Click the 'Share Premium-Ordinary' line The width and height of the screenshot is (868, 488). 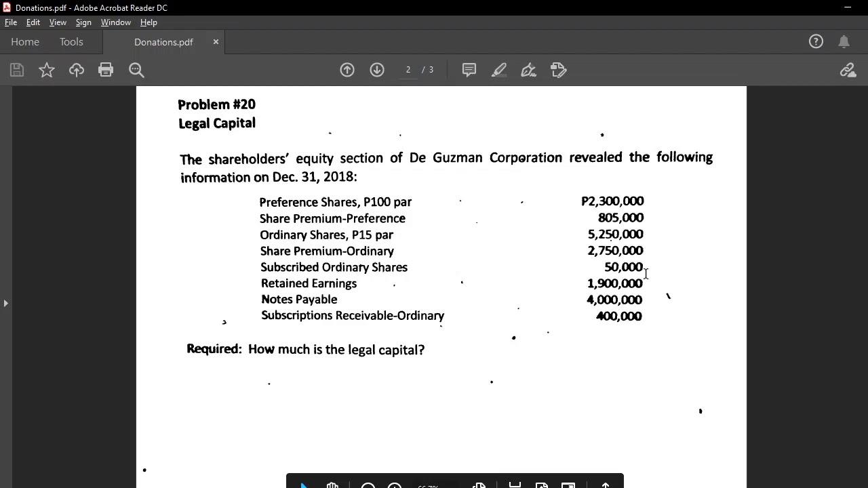[327, 251]
